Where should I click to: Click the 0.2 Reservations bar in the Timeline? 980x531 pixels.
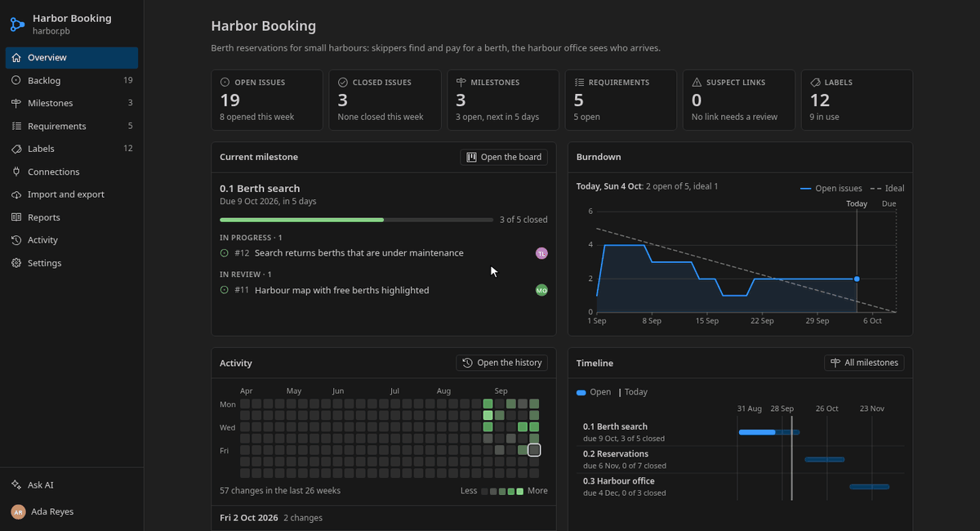coord(825,459)
